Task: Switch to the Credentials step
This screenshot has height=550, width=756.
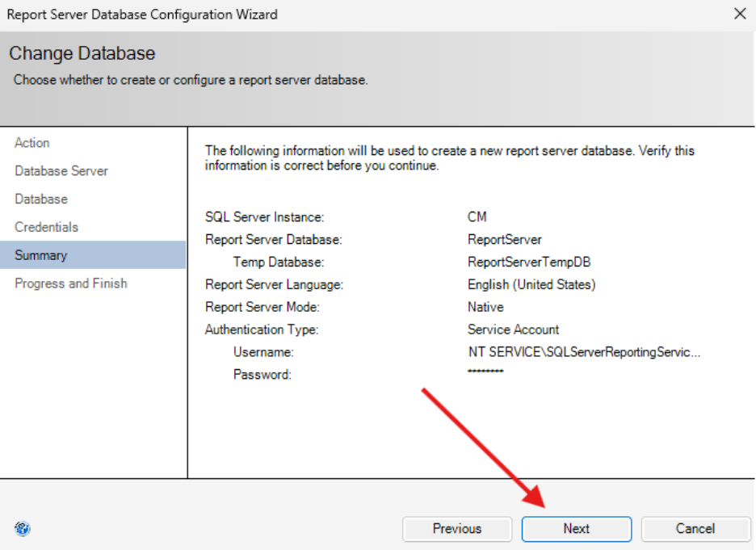Action: coord(47,228)
